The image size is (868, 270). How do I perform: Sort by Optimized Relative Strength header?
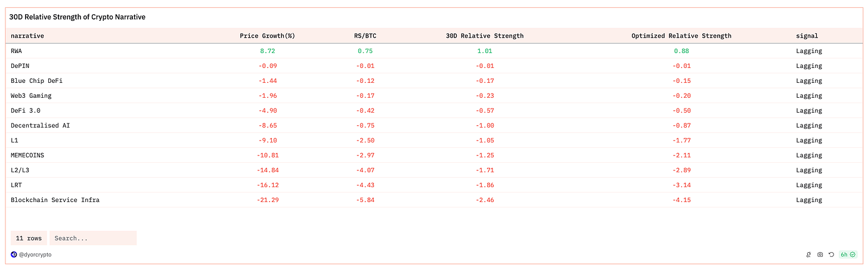point(681,36)
